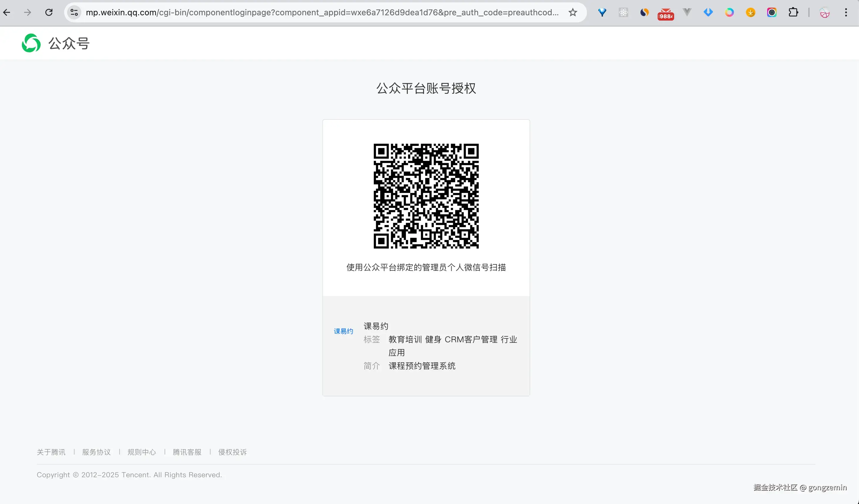
Task: Click the React Developer Tools extension icon
Action: pyautogui.click(x=623, y=13)
